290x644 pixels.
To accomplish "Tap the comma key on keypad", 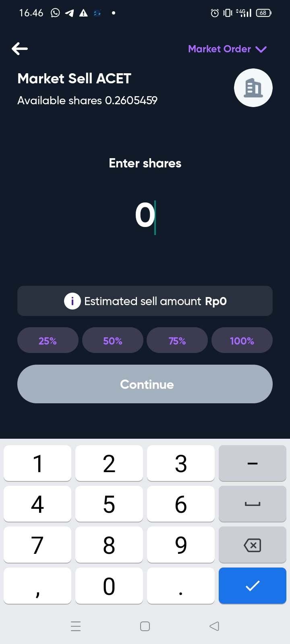I will (x=37, y=586).
